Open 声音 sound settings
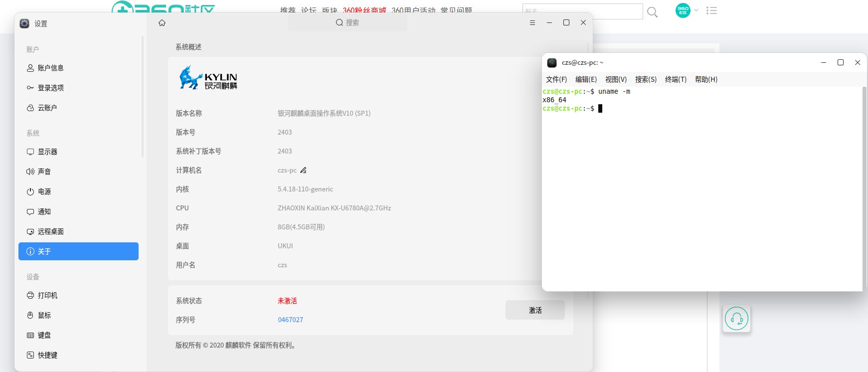868x372 pixels. [78, 172]
